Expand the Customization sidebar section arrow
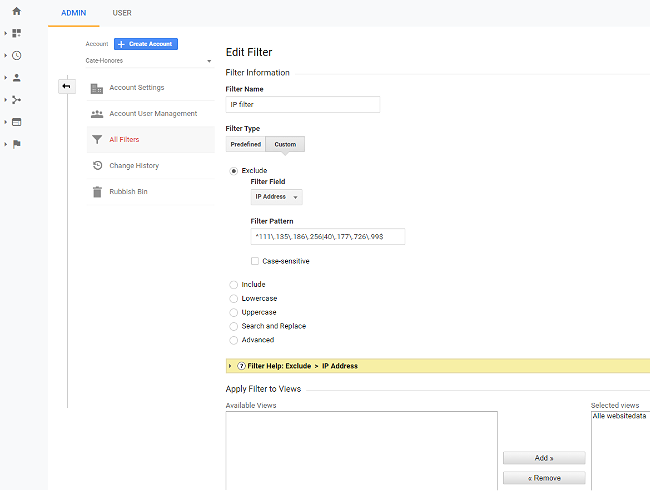 point(5,33)
